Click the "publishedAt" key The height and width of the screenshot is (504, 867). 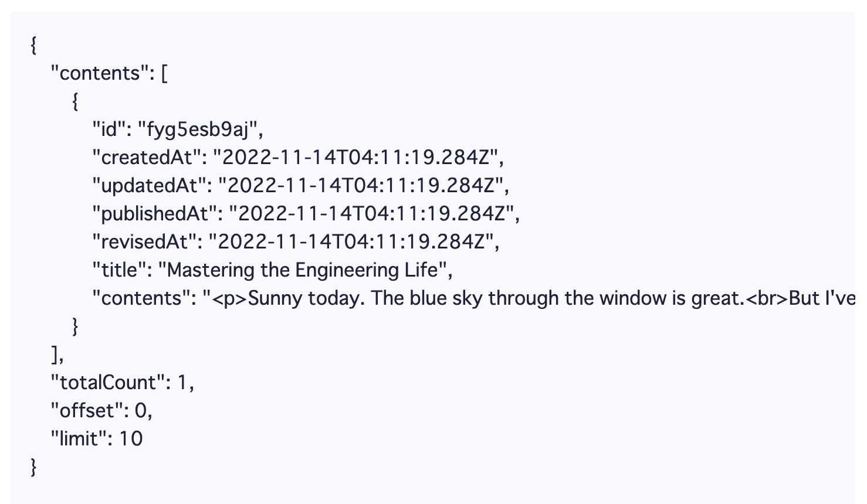[x=155, y=213]
